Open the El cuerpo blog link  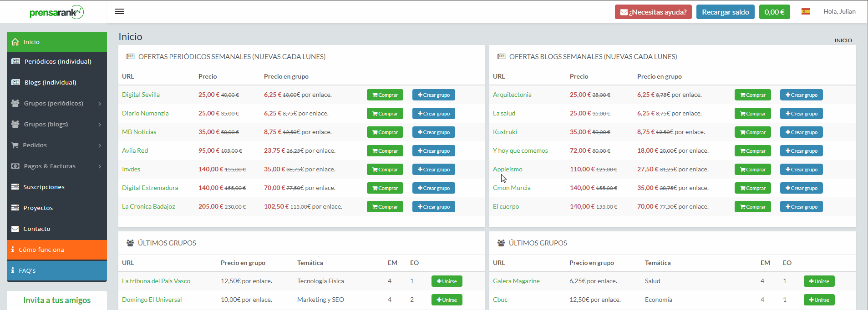[x=506, y=206]
